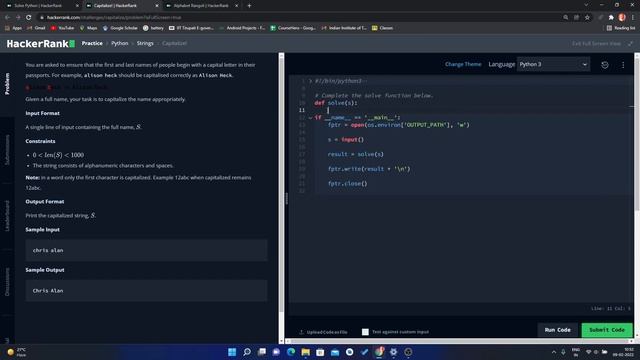
Task: Close the Solve Python HackerRank tab
Action: click(77, 6)
